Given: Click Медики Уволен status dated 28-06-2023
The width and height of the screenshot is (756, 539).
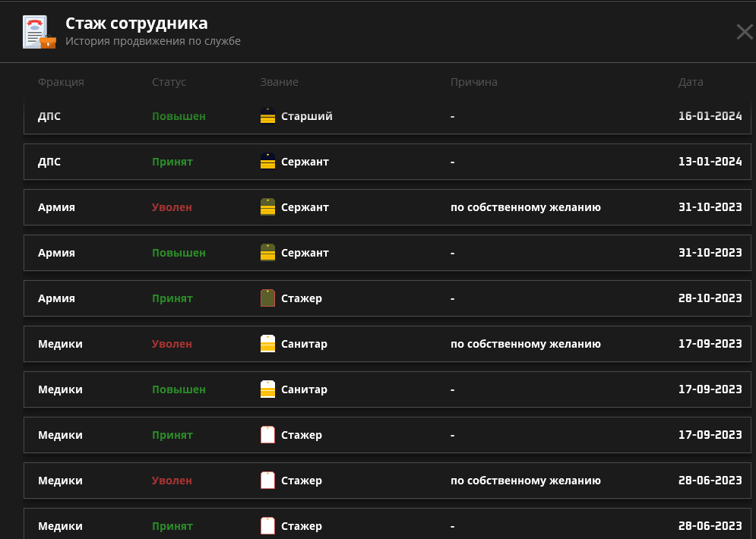Looking at the screenshot, I should [x=172, y=481].
